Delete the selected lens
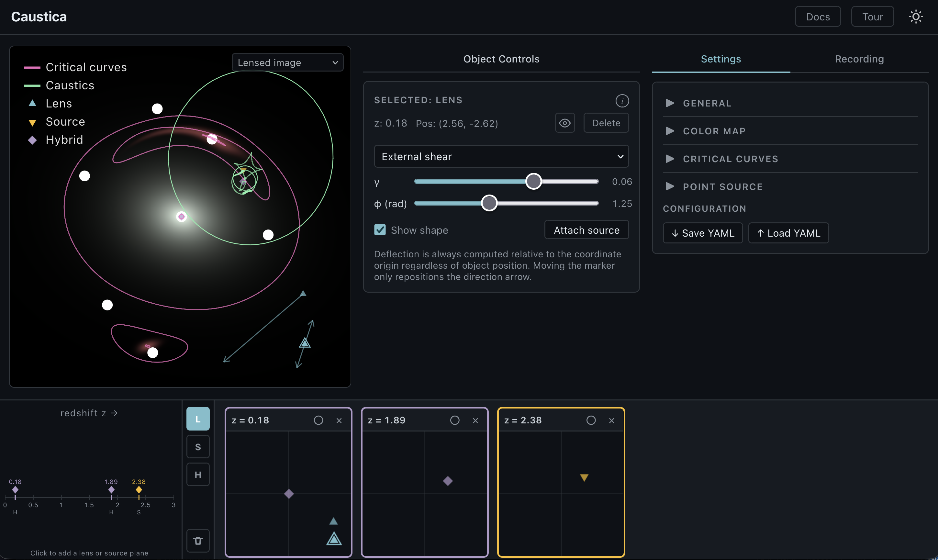This screenshot has height=560, width=938. [606, 123]
